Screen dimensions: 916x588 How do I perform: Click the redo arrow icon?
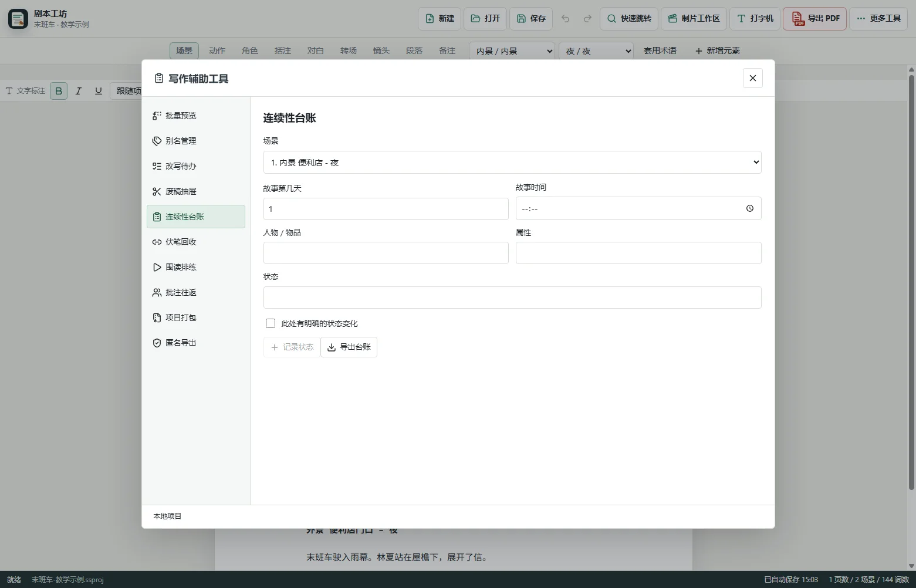pyautogui.click(x=587, y=19)
